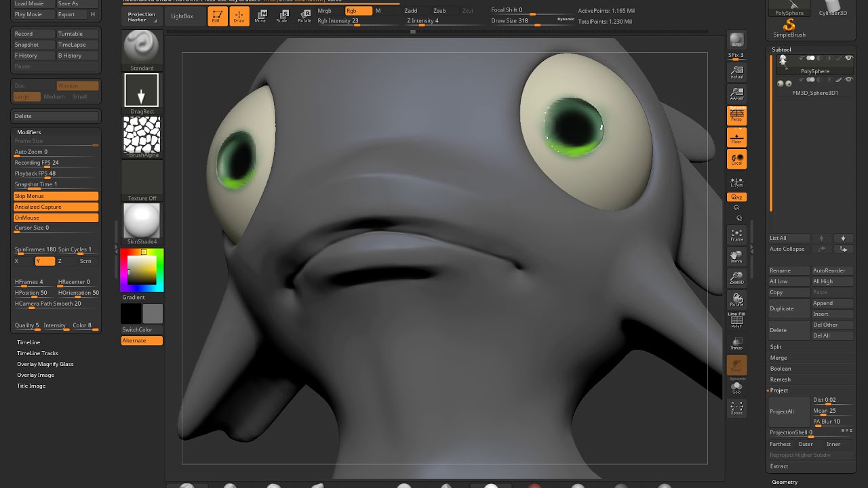The width and height of the screenshot is (868, 488).
Task: Toggle the Transp transparency icon
Action: [x=736, y=344]
